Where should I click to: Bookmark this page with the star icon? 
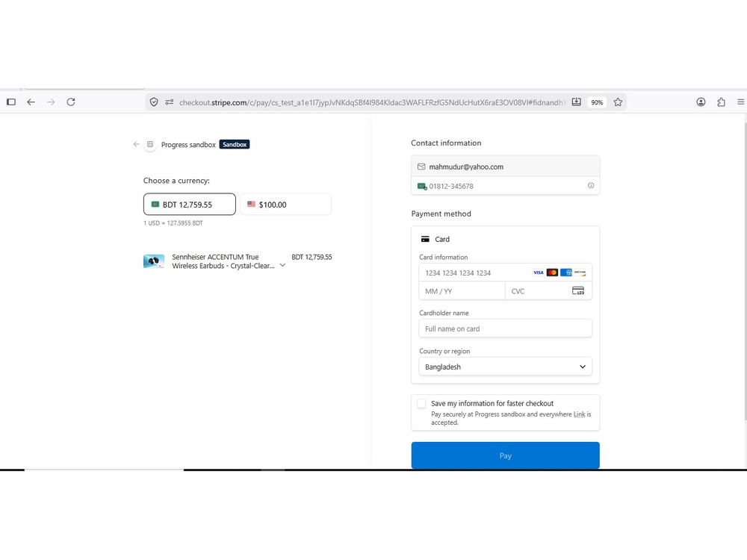pos(618,102)
